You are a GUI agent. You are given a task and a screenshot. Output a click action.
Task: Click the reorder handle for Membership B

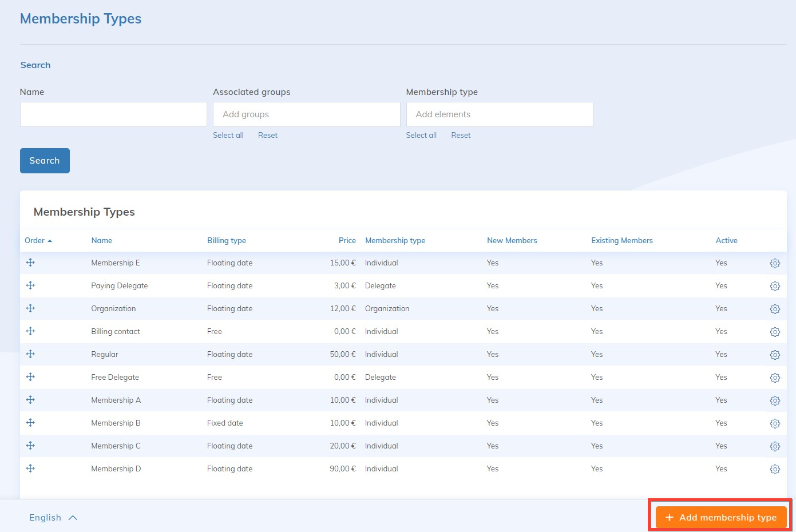pos(30,423)
